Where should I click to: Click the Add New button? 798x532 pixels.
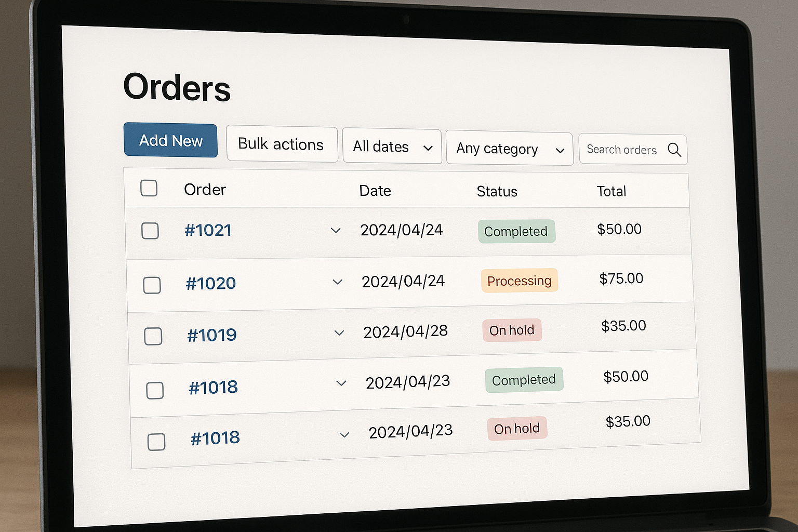pos(170,140)
